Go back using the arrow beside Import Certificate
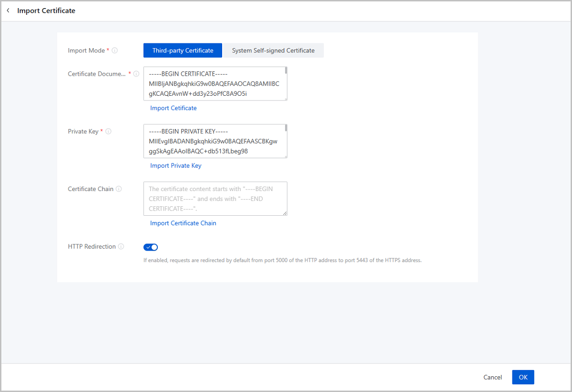The height and width of the screenshot is (392, 572). (x=8, y=10)
